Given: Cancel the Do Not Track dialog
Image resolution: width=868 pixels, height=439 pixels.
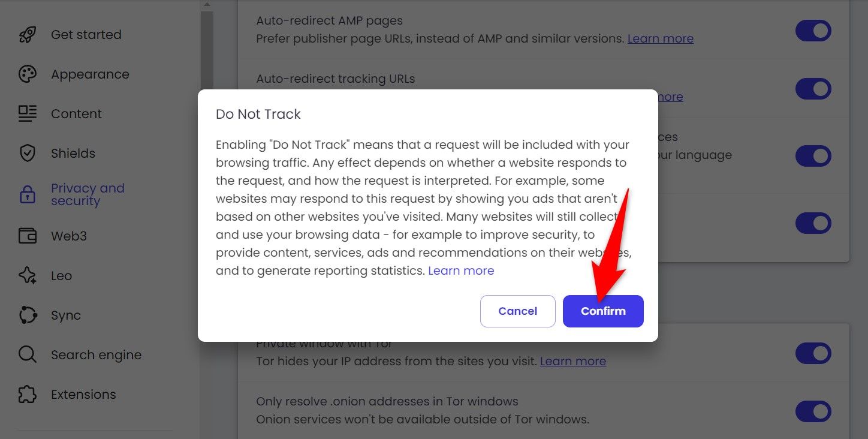Looking at the screenshot, I should (x=517, y=311).
